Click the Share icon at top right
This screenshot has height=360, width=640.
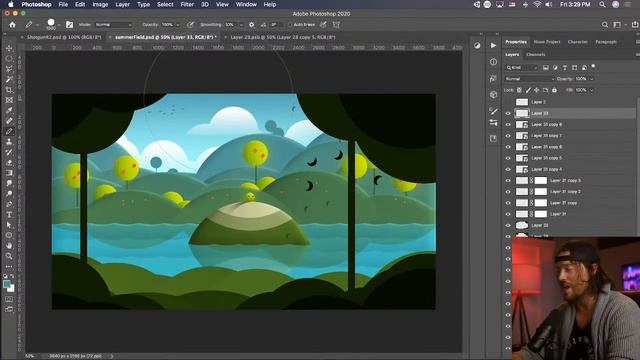click(635, 25)
